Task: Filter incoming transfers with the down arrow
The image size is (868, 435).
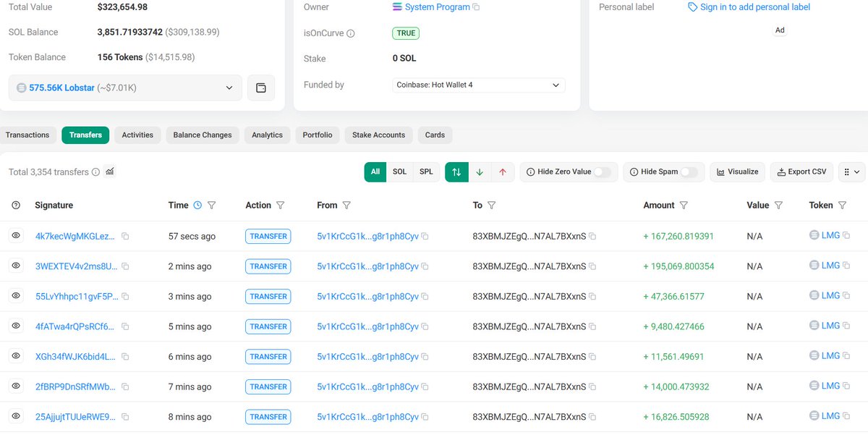Action: coord(480,172)
